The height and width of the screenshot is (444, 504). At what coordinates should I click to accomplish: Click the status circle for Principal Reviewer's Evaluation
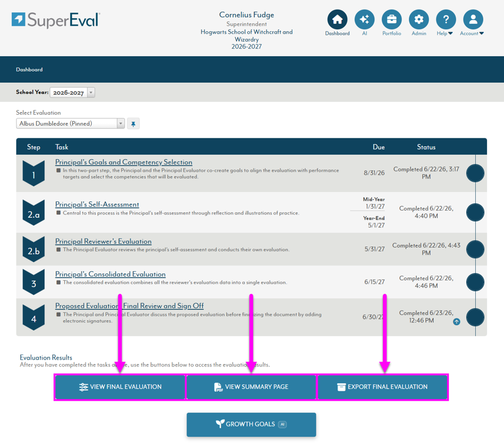pos(475,249)
